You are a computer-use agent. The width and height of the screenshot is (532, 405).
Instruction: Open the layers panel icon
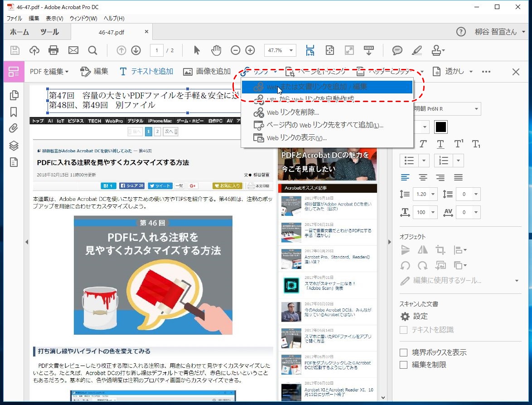tap(14, 146)
